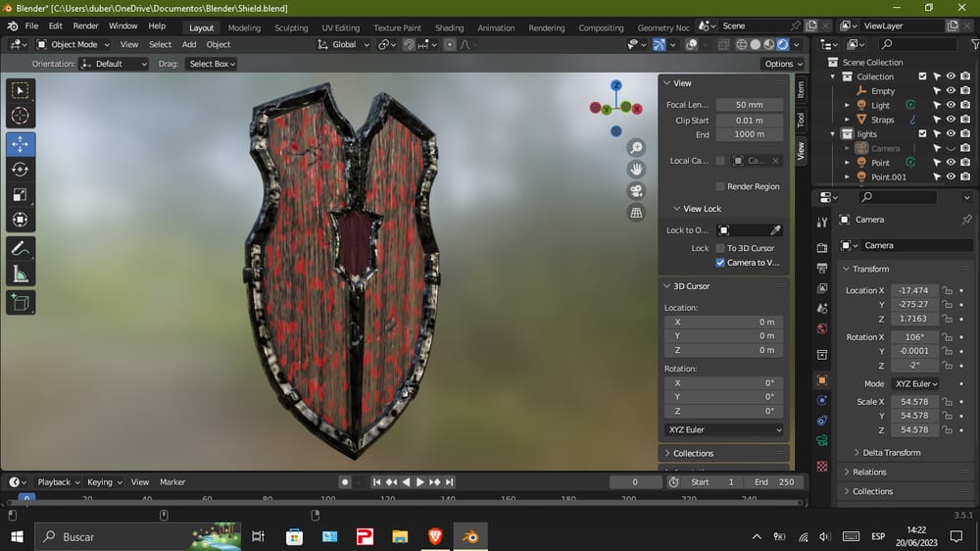This screenshot has width=980, height=551.
Task: Open Brave browser from taskbar
Action: click(x=435, y=536)
